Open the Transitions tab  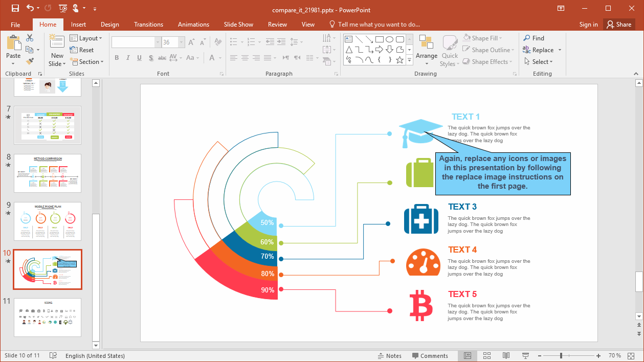tap(148, 24)
